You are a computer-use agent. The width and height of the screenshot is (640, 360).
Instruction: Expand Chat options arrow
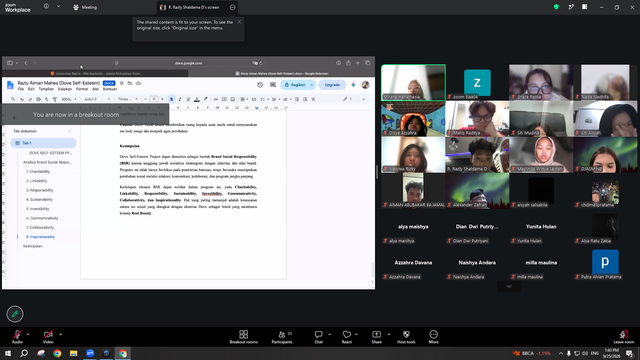pyautogui.click(x=329, y=334)
